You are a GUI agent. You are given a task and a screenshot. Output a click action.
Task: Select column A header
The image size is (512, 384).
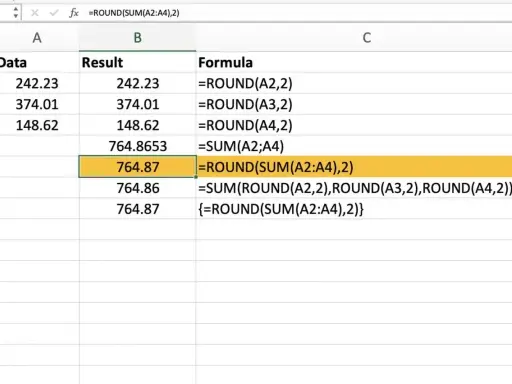(x=37, y=38)
